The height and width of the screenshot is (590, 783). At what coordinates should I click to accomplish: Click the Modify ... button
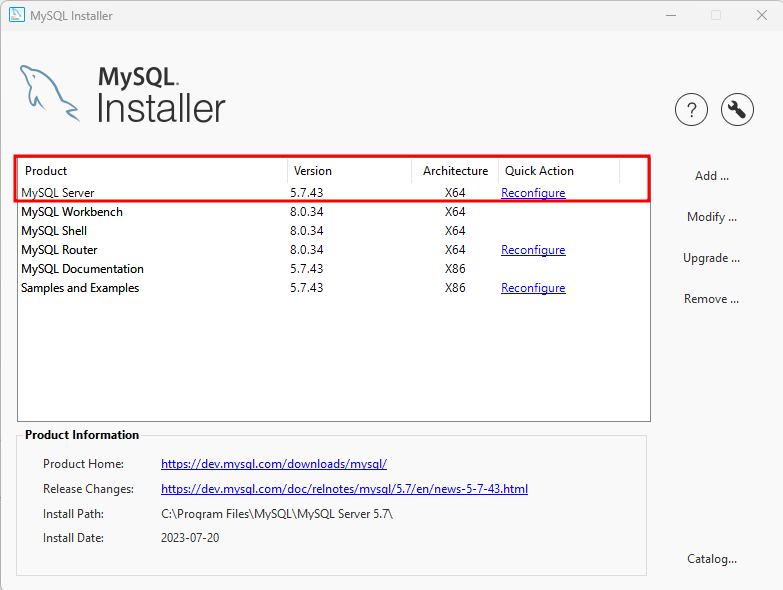point(712,217)
